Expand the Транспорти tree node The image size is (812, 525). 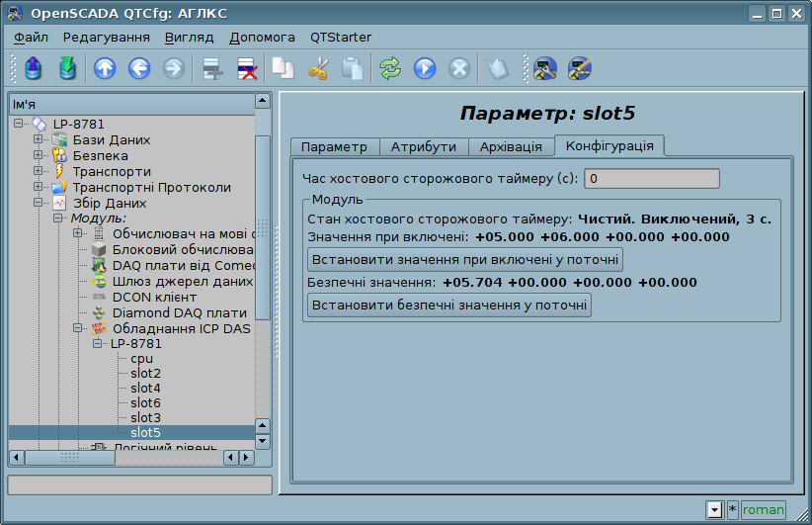pos(39,172)
